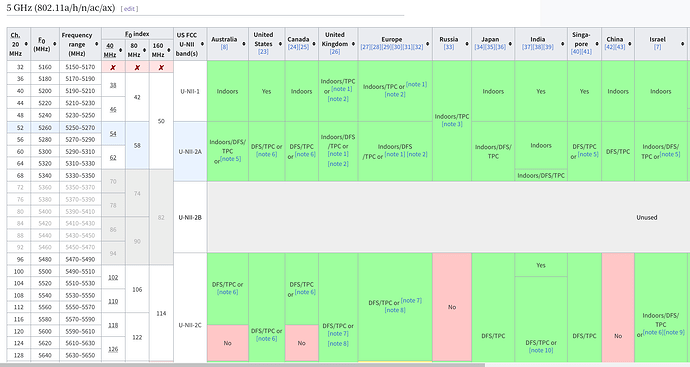Sort the Japan column using its arrows
The height and width of the screenshot is (367, 690).
(510, 44)
